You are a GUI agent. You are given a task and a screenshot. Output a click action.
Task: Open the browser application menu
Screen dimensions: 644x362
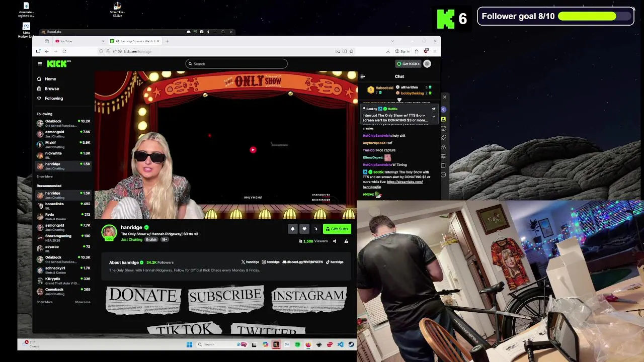pos(435,51)
